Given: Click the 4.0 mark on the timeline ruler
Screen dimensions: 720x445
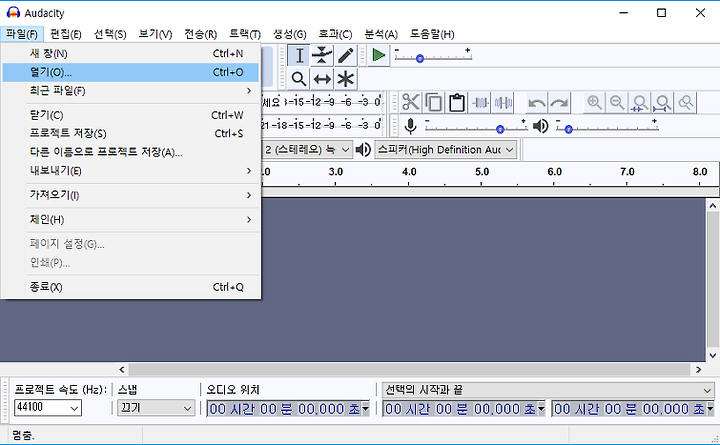Looking at the screenshot, I should point(409,172).
